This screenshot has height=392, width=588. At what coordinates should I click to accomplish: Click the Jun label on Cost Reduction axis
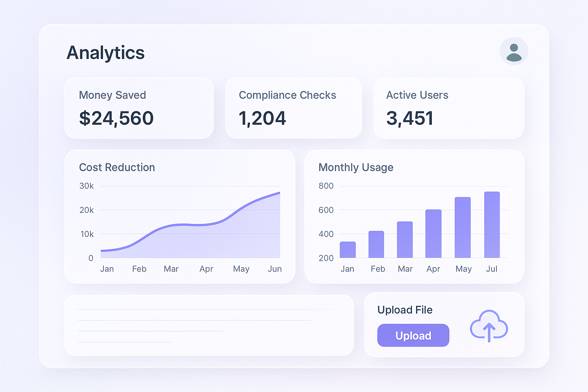(x=274, y=269)
